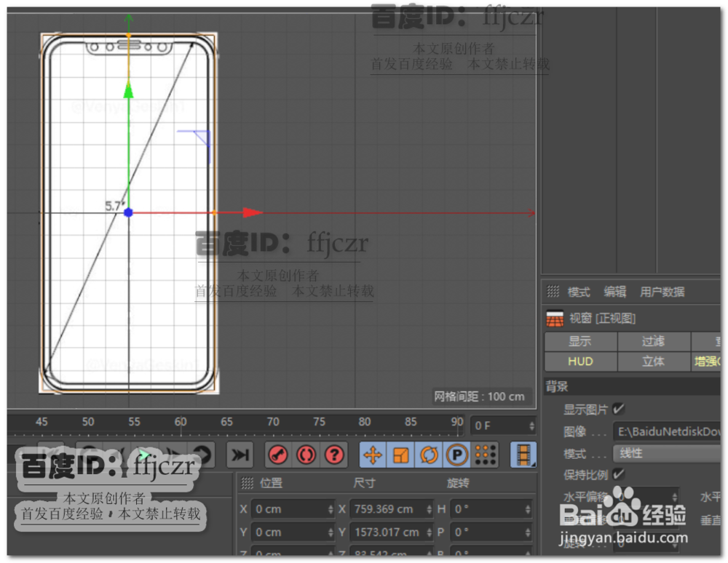This screenshot has width=728, height=563.
Task: Open the timeline filmstrip icon
Action: (523, 455)
